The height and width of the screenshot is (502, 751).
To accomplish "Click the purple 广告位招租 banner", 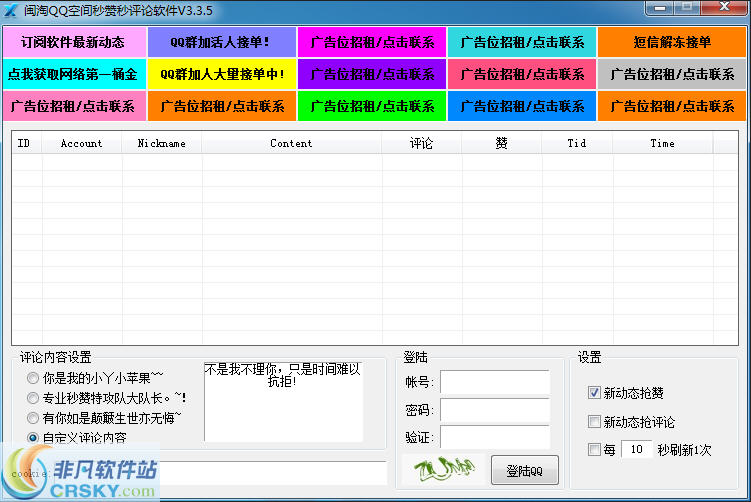I will (372, 74).
